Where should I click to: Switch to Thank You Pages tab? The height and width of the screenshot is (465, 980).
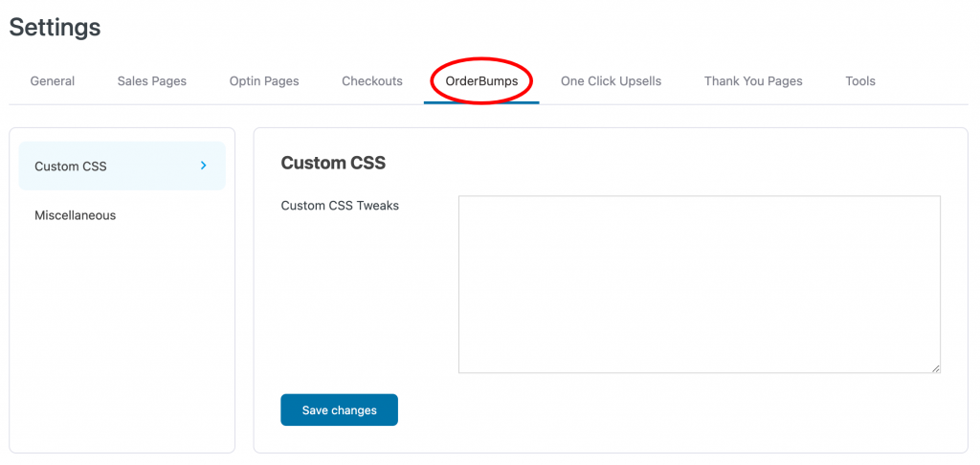753,81
